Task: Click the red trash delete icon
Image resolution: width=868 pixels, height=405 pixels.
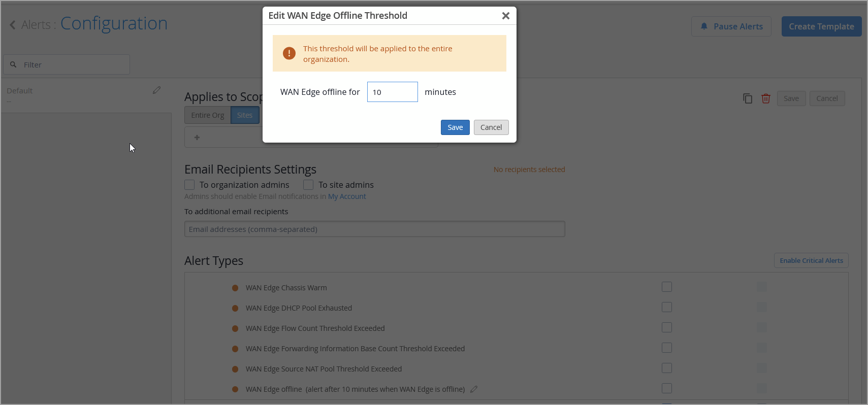Action: click(766, 98)
